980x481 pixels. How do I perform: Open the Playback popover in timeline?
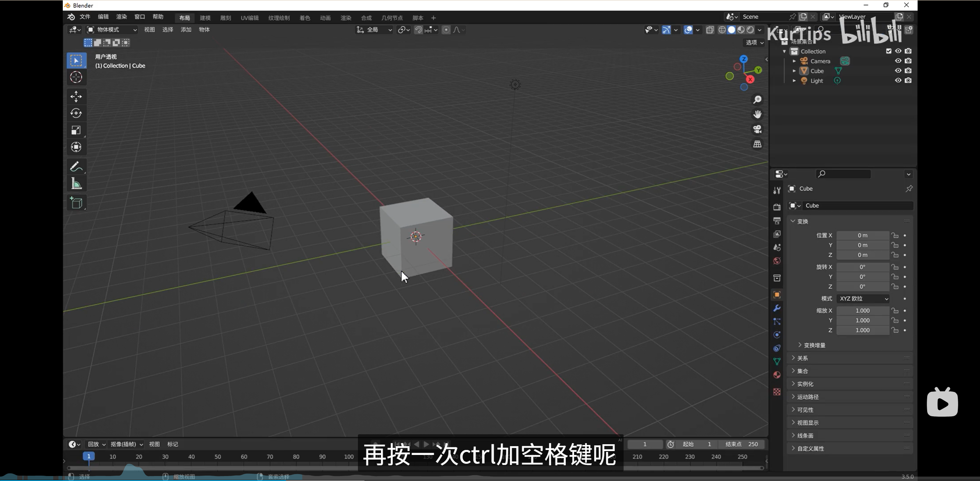96,444
